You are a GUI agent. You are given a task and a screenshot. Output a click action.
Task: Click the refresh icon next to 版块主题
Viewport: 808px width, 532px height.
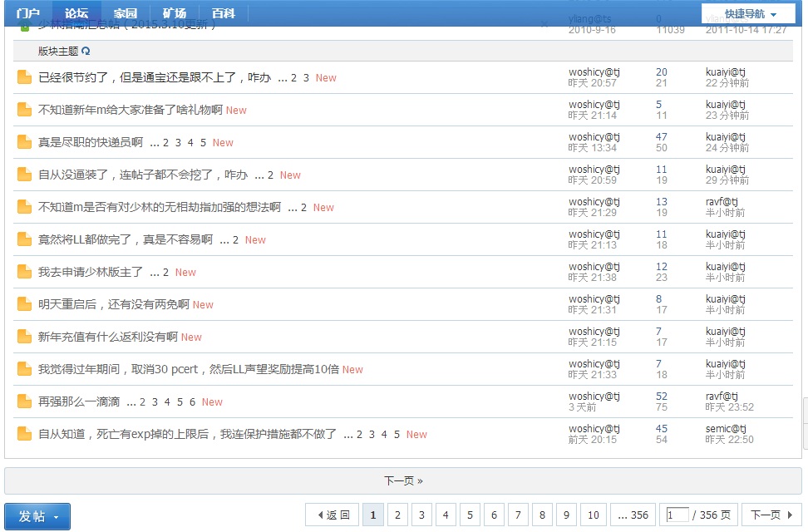[86, 51]
